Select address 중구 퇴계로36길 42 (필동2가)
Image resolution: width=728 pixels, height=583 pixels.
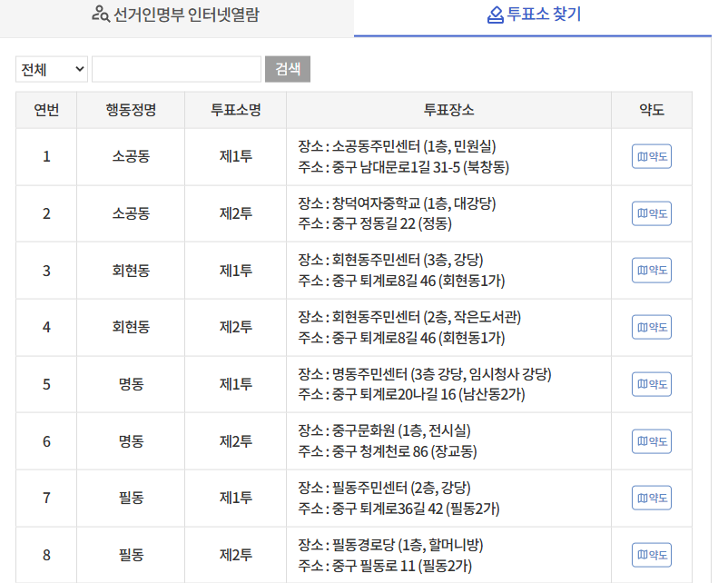click(x=416, y=509)
